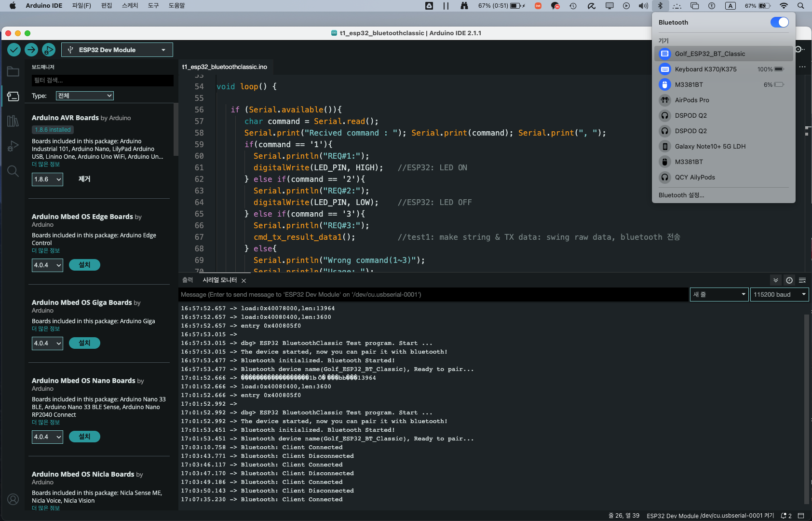The height and width of the screenshot is (521, 812).
Task: Select QCY AilyPods device
Action: [723, 177]
